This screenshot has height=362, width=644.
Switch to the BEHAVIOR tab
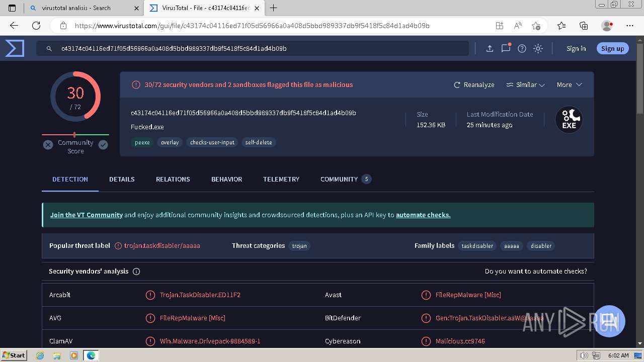click(226, 179)
